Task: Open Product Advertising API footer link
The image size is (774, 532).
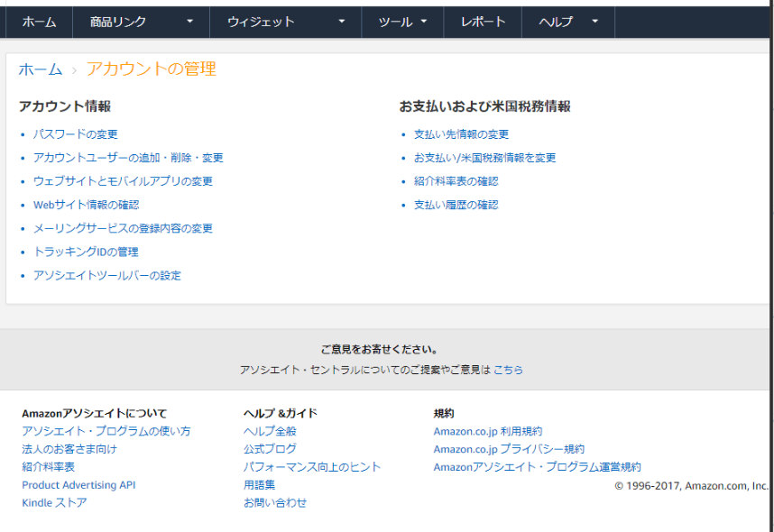Action: click(x=78, y=485)
